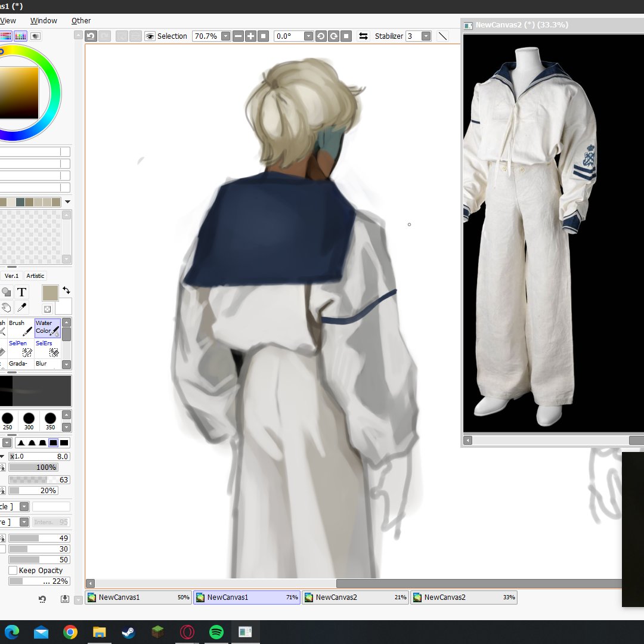Image resolution: width=644 pixels, height=644 pixels.
Task: Click the Artistic tool tab
Action: 35,276
